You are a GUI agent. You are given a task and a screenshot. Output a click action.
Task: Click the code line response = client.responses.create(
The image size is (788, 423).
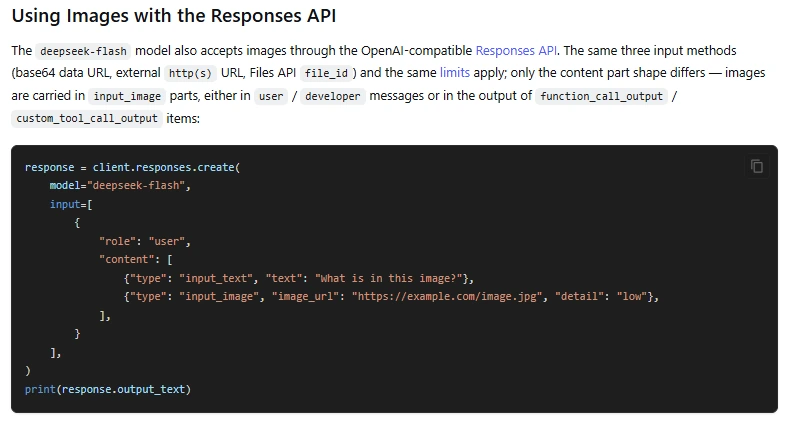[133, 167]
